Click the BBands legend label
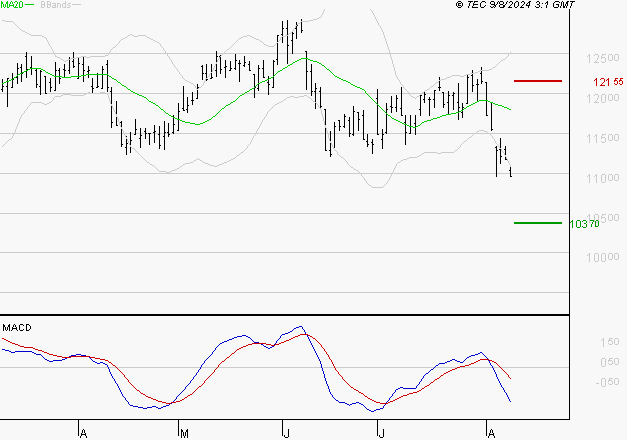627x440 pixels. (56, 5)
